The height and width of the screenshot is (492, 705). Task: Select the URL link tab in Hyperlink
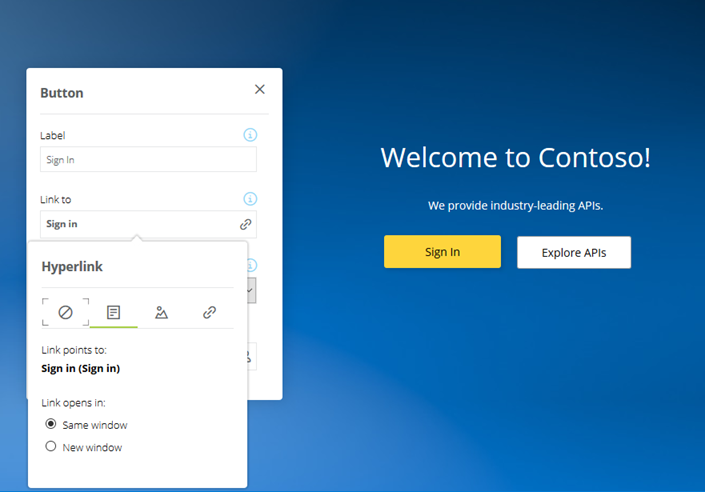point(210,312)
